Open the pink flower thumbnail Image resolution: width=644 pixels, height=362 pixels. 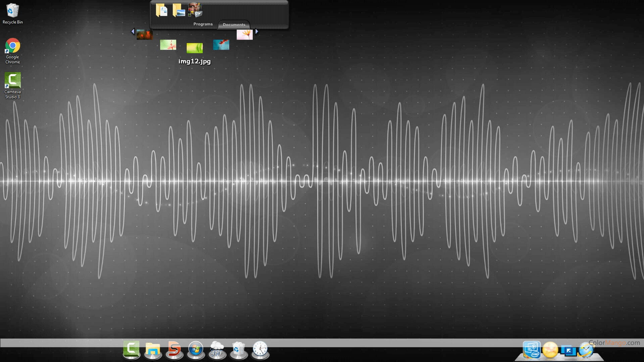(245, 34)
